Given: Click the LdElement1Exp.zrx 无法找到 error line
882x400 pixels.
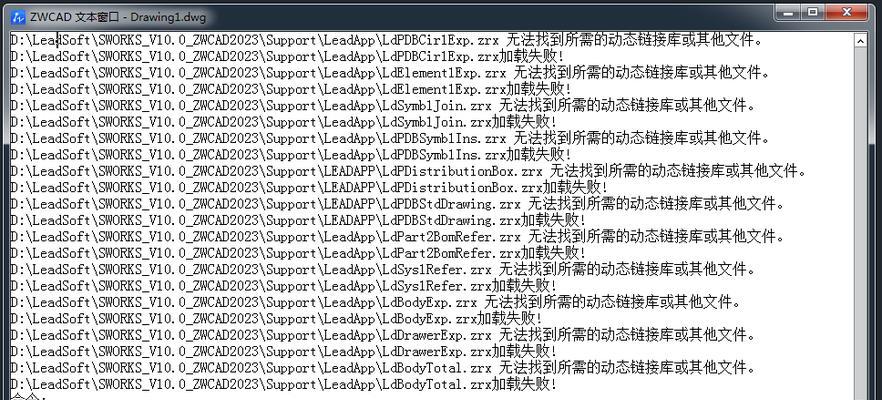Looking at the screenshot, I should click(390, 73).
